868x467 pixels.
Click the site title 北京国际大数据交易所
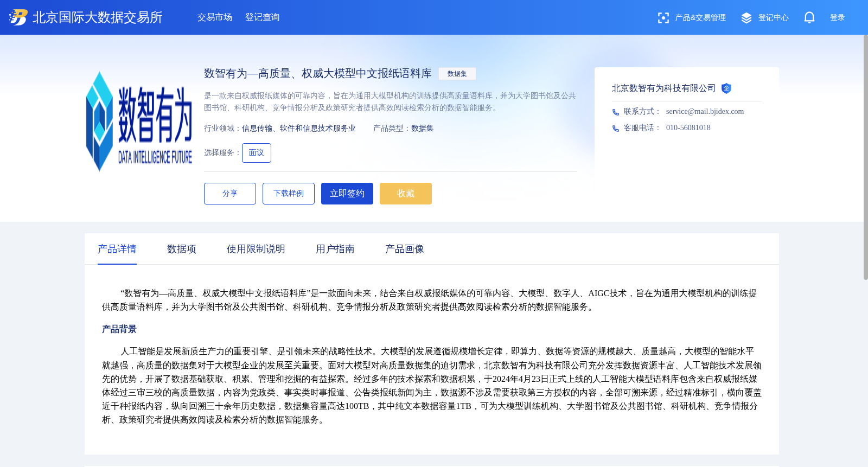(x=98, y=17)
